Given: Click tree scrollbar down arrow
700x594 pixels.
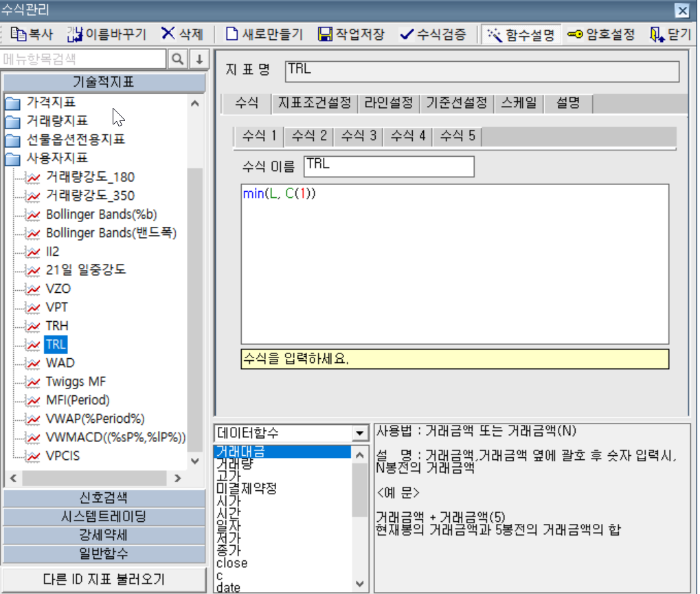Looking at the screenshot, I should point(194,461).
